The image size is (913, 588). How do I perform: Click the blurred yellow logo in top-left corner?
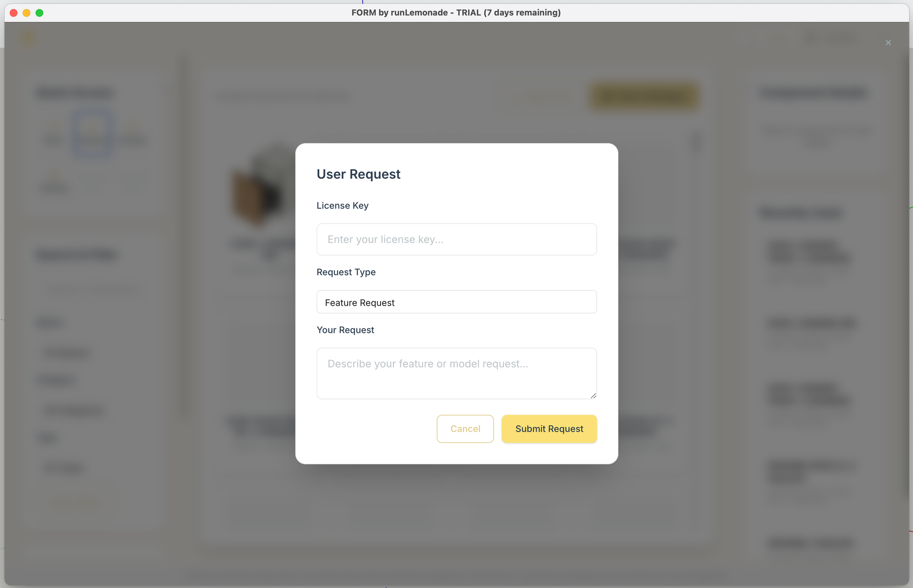pyautogui.click(x=28, y=38)
